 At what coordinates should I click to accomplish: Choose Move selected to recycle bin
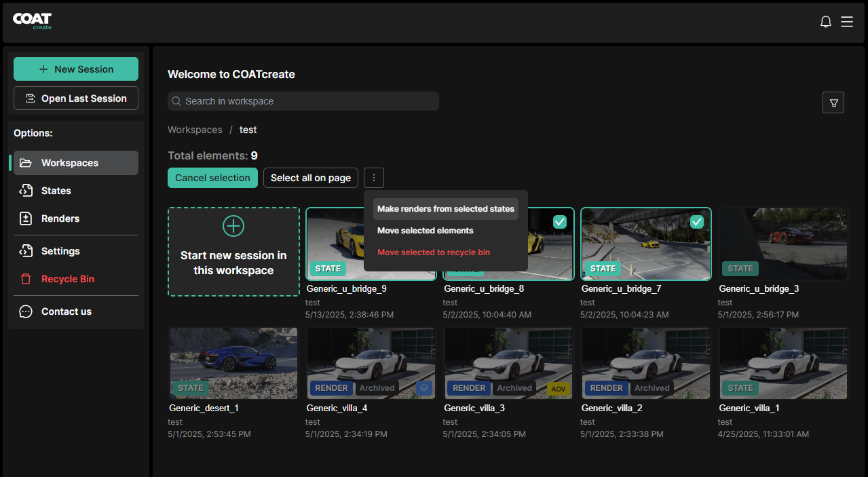(x=433, y=252)
